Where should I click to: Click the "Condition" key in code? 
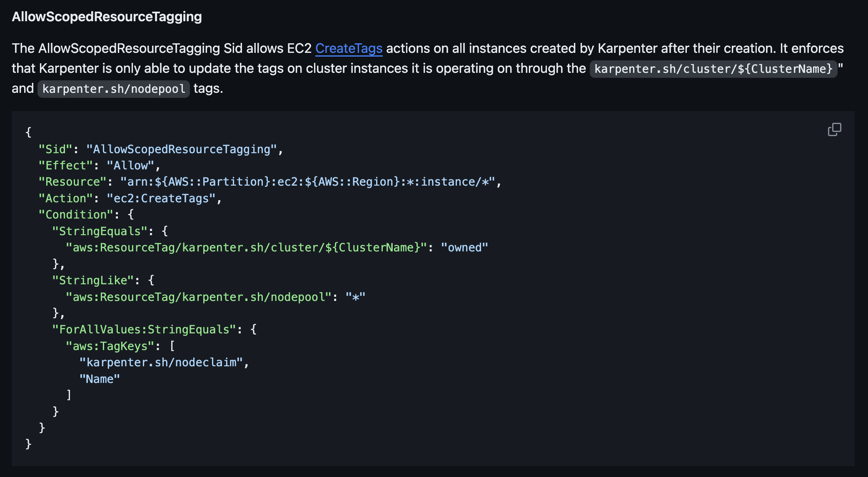(x=76, y=215)
